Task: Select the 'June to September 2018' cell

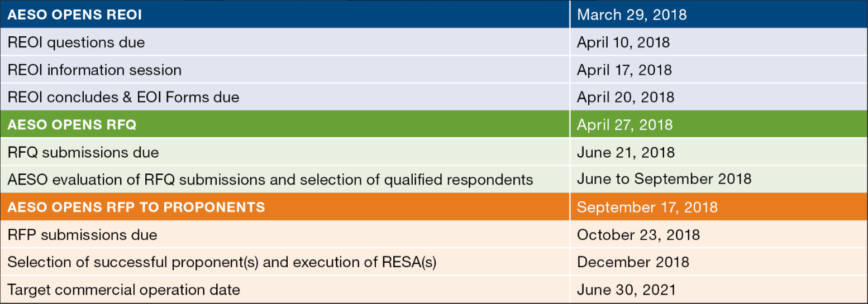Action: point(664,180)
